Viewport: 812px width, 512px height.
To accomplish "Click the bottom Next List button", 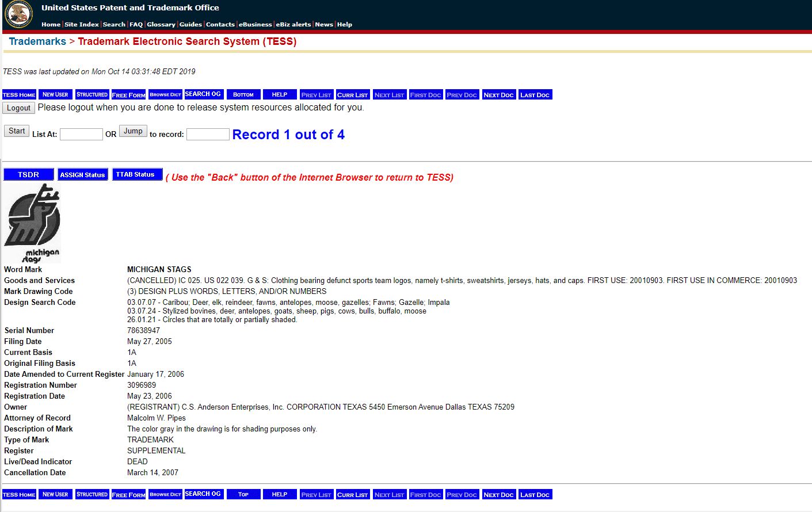I will 390,494.
